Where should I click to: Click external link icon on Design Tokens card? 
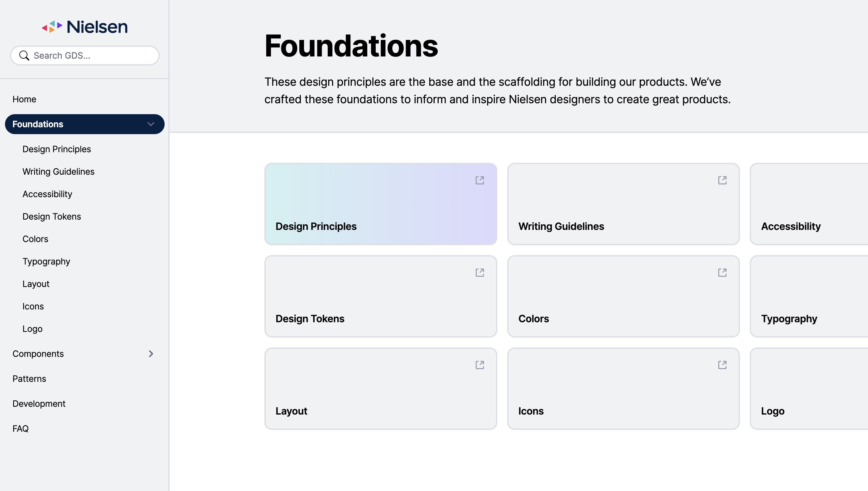[x=480, y=272]
